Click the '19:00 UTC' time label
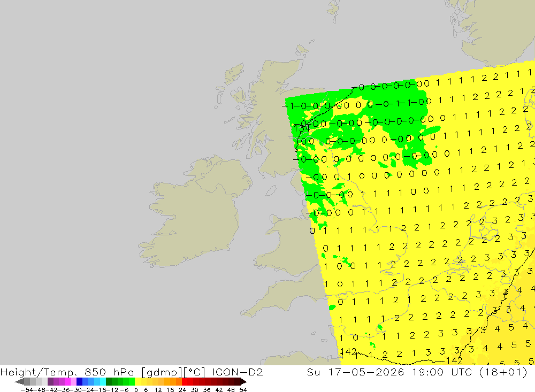This screenshot has height=392, width=535. (443, 372)
